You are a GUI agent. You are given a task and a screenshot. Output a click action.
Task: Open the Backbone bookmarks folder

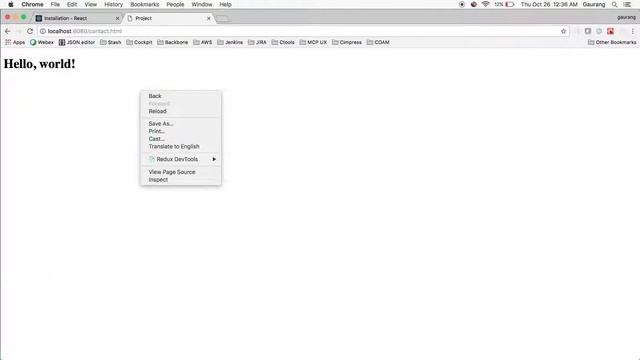[x=173, y=42]
